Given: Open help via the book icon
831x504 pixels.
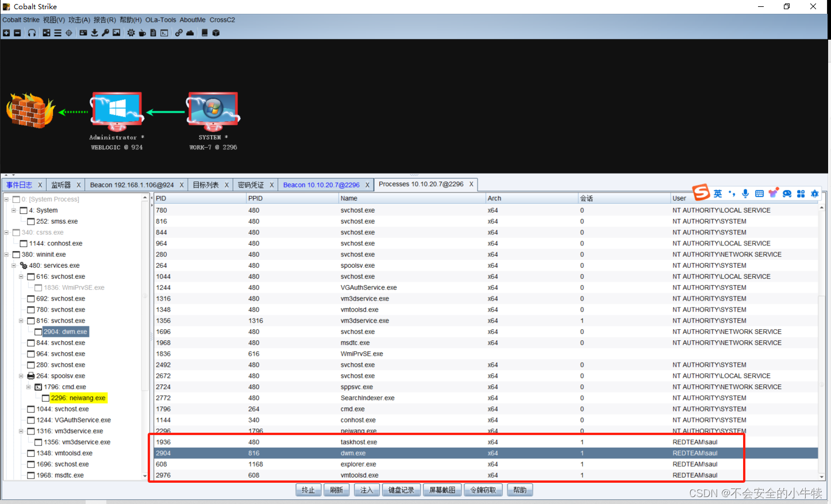Looking at the screenshot, I should (x=205, y=33).
